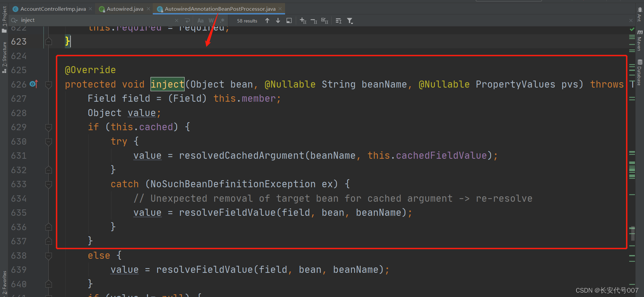Viewport: 644px width, 297px height.
Task: Click 'this.cached' condition on line 629
Action: [142, 127]
